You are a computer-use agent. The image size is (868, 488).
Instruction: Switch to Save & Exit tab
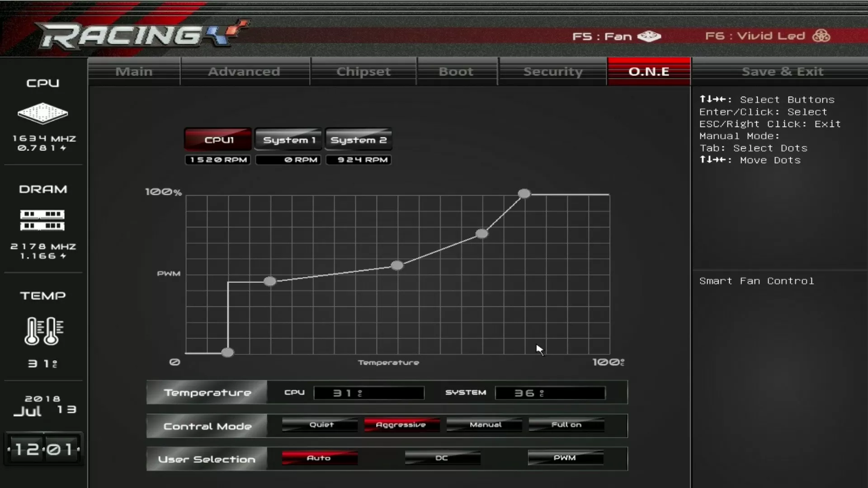782,71
